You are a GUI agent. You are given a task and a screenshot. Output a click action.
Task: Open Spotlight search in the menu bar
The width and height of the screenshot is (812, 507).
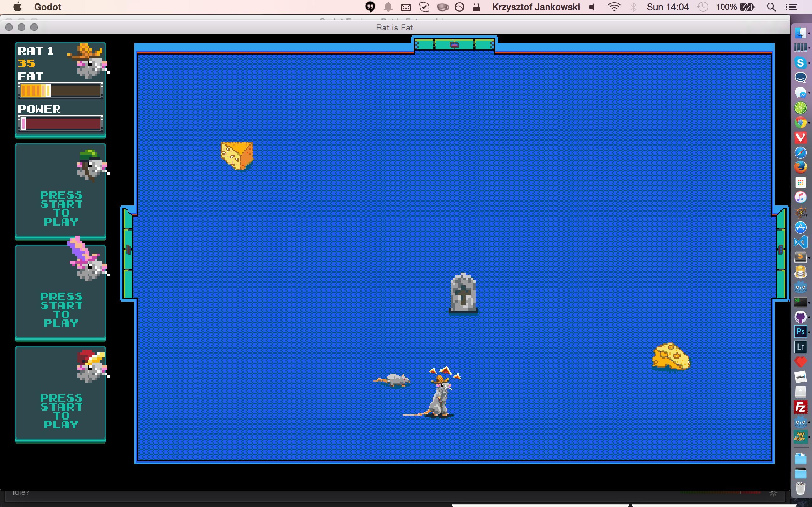click(771, 7)
